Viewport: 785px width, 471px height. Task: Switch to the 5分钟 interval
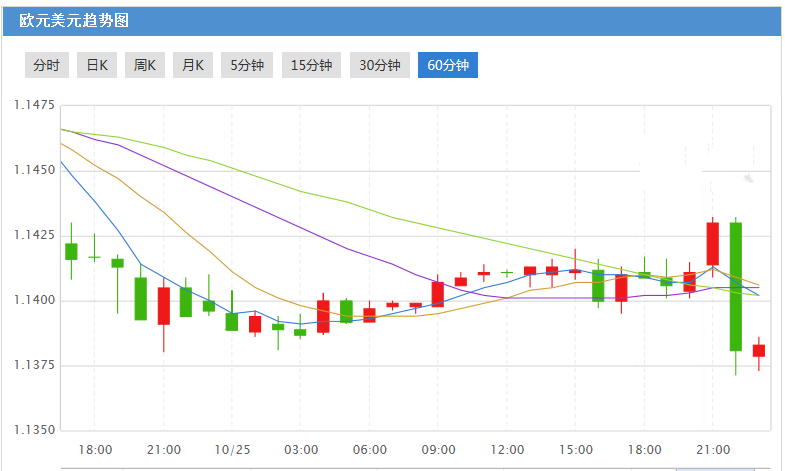click(246, 65)
